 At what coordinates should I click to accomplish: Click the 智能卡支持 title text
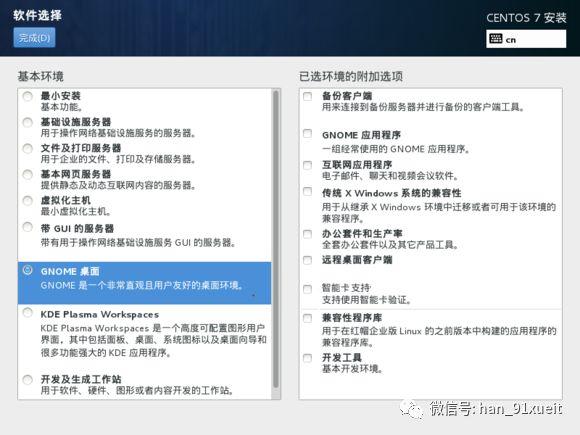[346, 288]
